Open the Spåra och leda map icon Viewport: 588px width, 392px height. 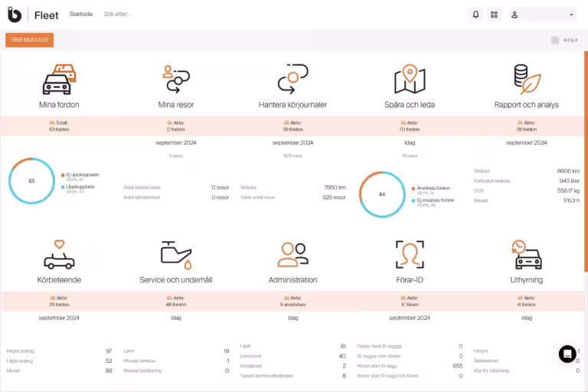coord(410,79)
